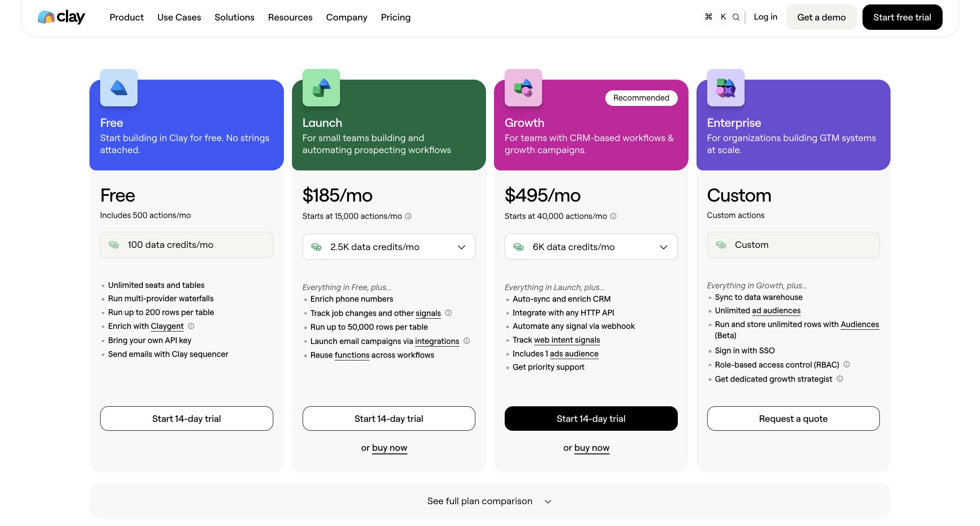Viewport: 980px width, 526px height.
Task: Click the Command key shortcut icon
Action: (709, 17)
